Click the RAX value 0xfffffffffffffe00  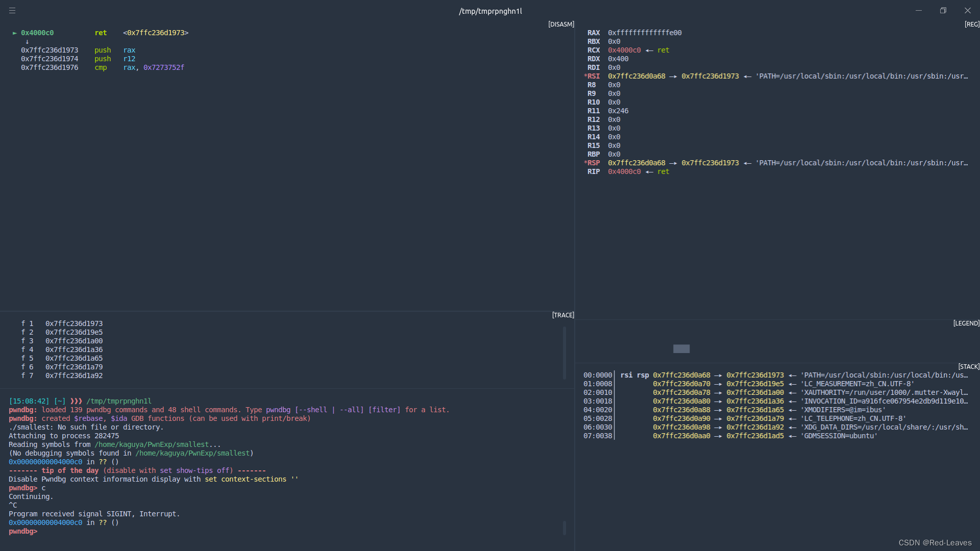pyautogui.click(x=645, y=33)
